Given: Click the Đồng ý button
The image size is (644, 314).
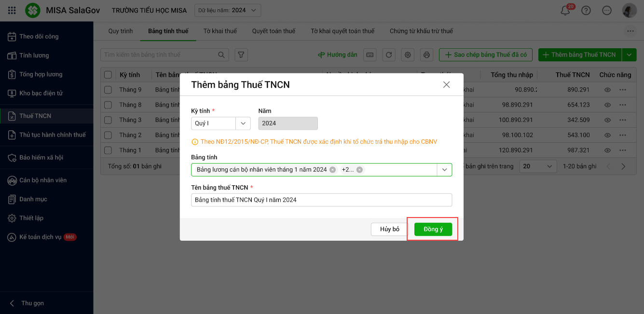Looking at the screenshot, I should tap(433, 229).
